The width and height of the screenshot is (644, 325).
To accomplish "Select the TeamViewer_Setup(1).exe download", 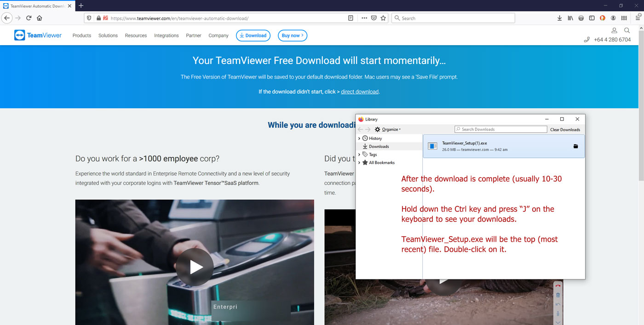I will pos(504,146).
